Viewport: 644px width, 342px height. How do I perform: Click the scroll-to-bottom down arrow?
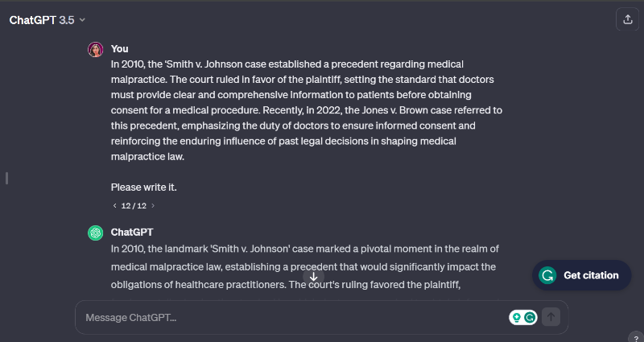click(313, 277)
